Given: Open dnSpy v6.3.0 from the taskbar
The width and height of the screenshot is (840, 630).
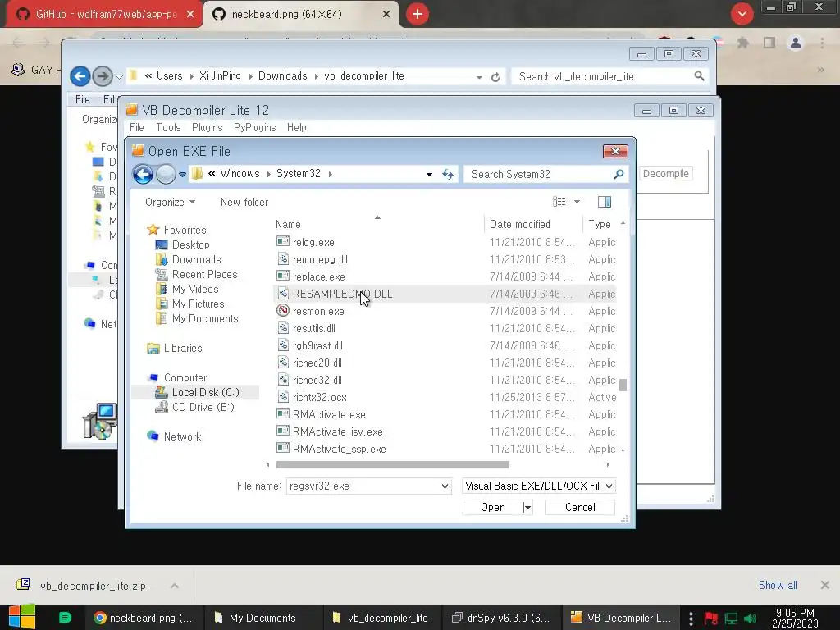Looking at the screenshot, I should click(x=501, y=618).
